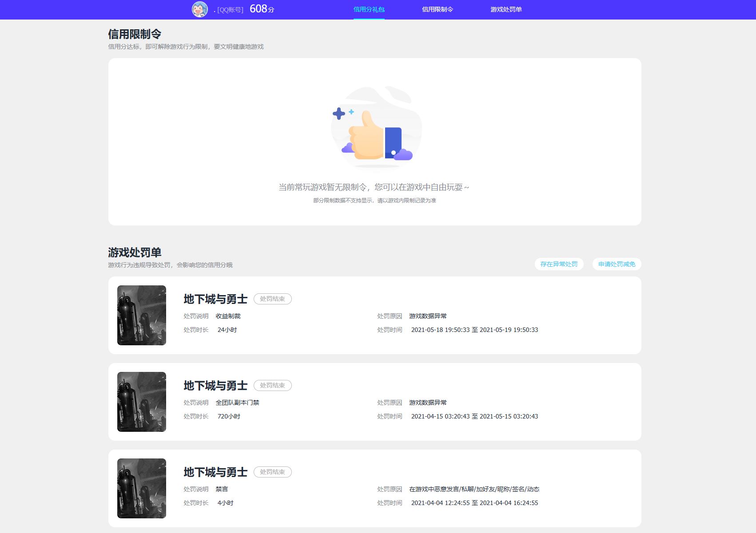
Task: Click the 处罚结束 badge on the second penalty card
Action: (272, 385)
